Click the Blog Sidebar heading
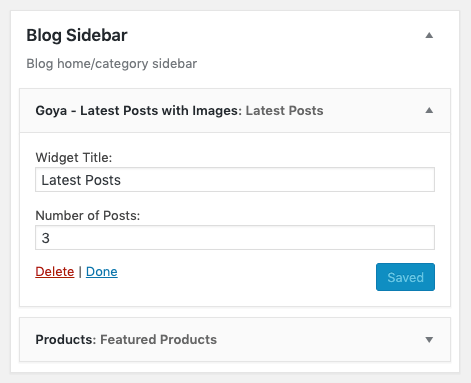Viewport: 471px width, 383px height. click(77, 35)
